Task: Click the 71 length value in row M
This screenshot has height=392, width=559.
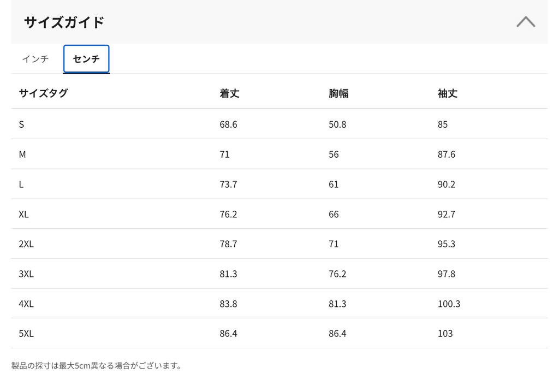Action: point(224,155)
